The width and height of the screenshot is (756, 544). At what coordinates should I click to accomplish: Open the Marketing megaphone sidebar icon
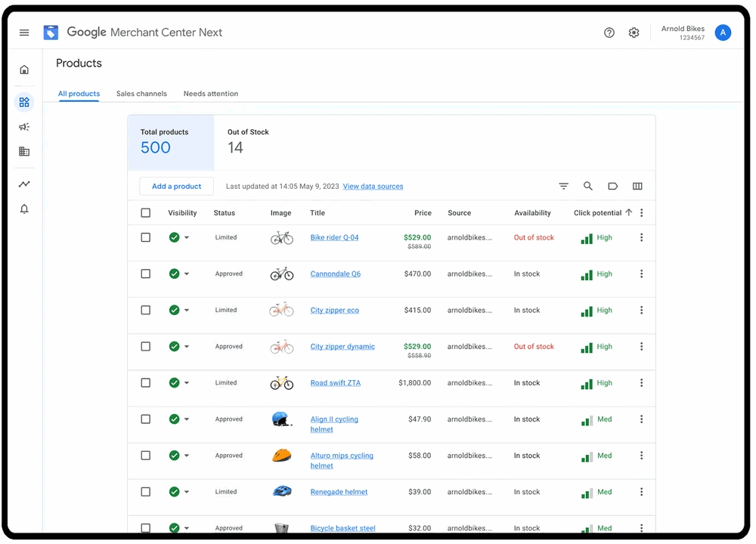click(x=24, y=127)
